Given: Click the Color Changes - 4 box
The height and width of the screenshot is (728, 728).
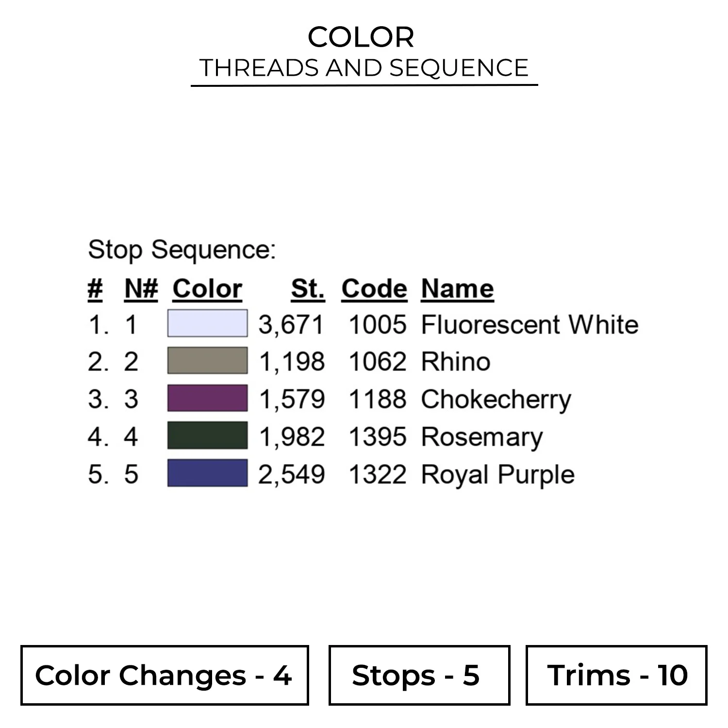Looking at the screenshot, I should 165,675.
